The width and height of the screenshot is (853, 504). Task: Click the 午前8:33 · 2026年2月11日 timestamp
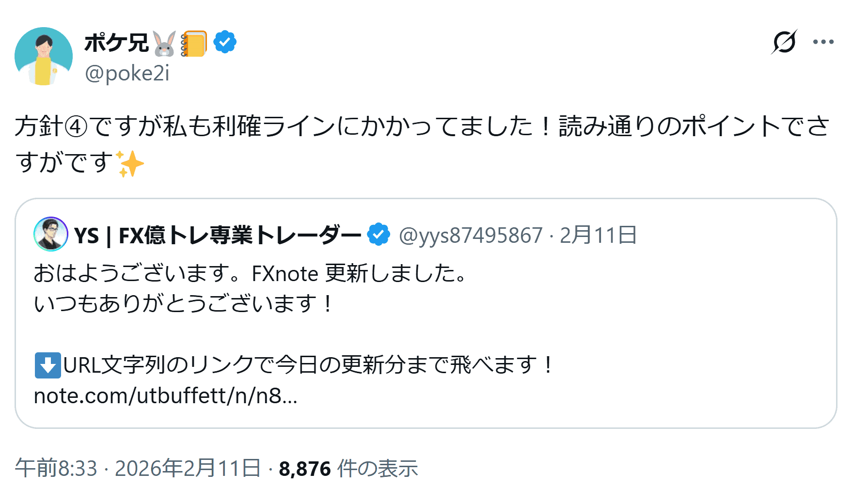[x=138, y=469]
